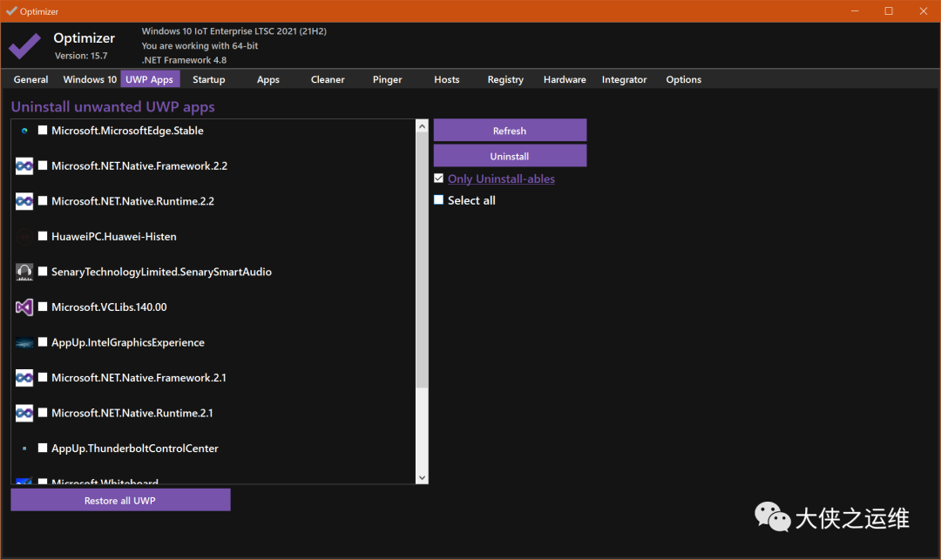Open the General tab
The width and height of the screenshot is (941, 560).
[x=30, y=79]
